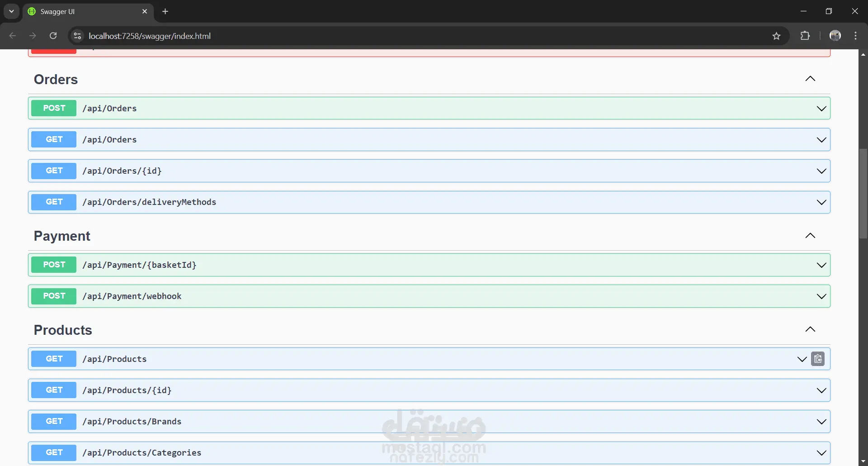The height and width of the screenshot is (466, 868).
Task: Click GET badge of /api/Orders
Action: (54, 139)
